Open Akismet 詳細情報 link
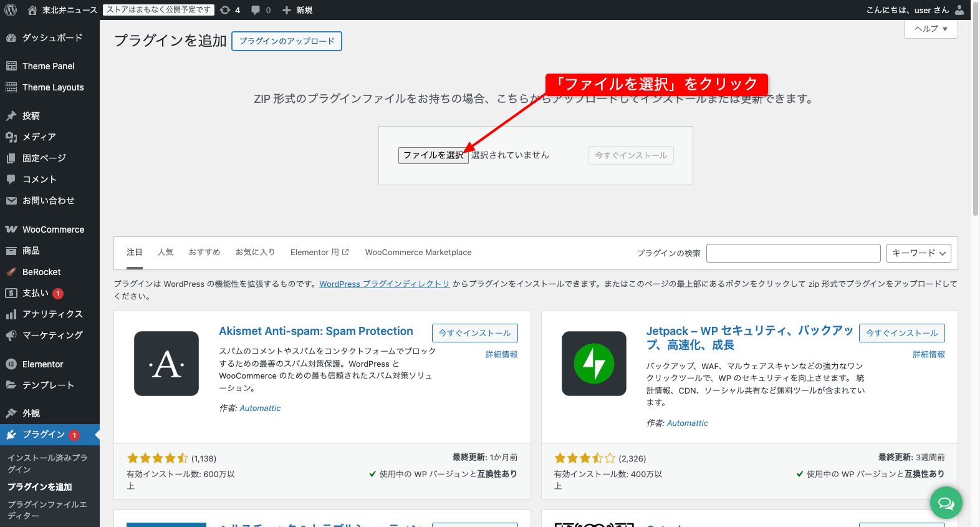 (502, 354)
